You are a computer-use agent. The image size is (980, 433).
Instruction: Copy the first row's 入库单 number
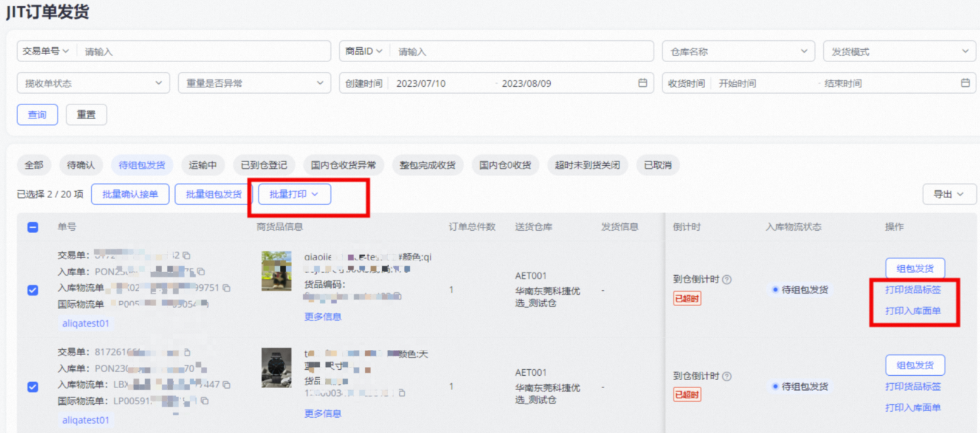coord(201,271)
